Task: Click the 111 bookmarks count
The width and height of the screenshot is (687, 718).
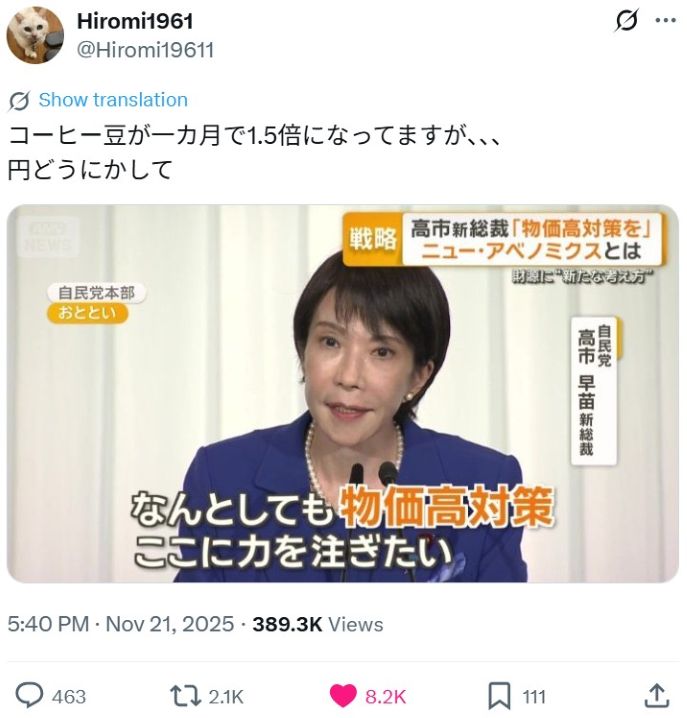Action: (x=534, y=697)
